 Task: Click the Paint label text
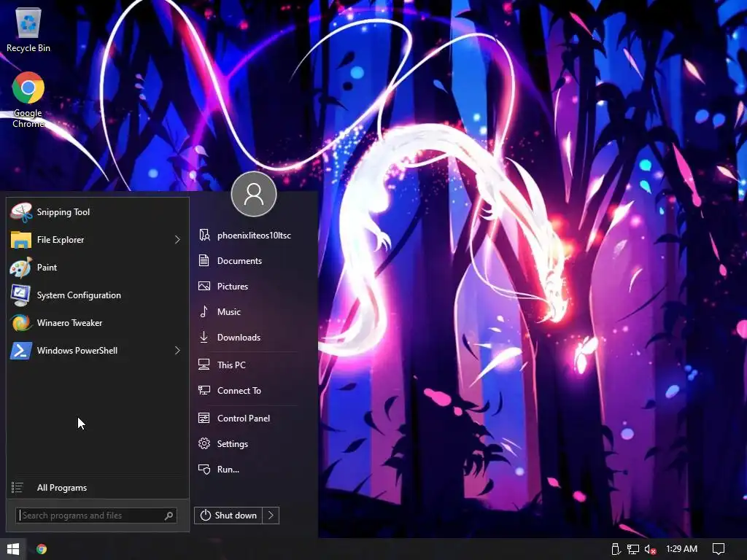click(x=47, y=268)
